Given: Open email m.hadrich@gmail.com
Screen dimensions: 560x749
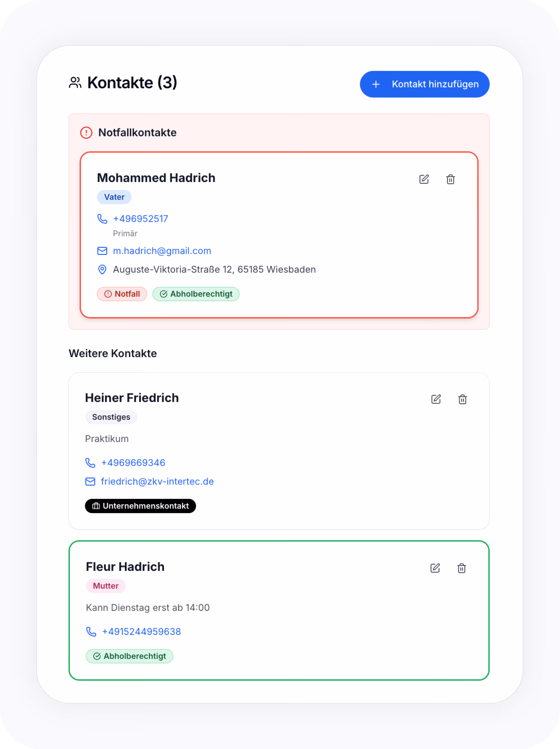Looking at the screenshot, I should click(x=162, y=251).
